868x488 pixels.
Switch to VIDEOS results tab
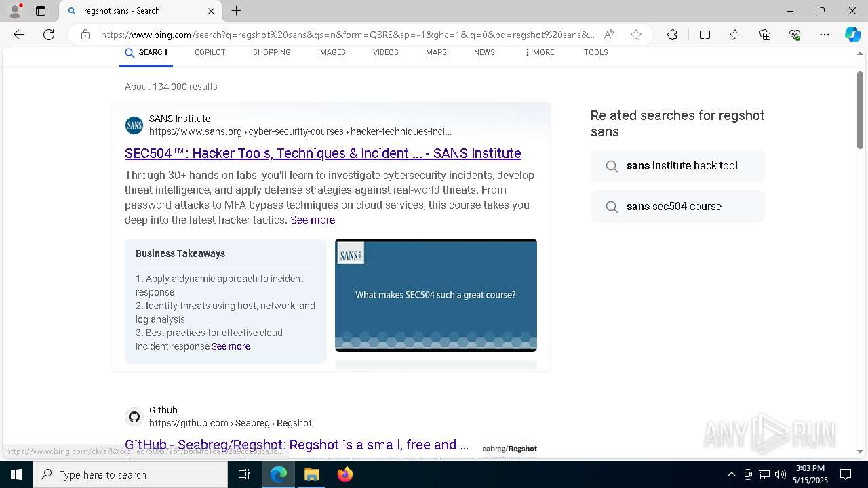click(385, 53)
